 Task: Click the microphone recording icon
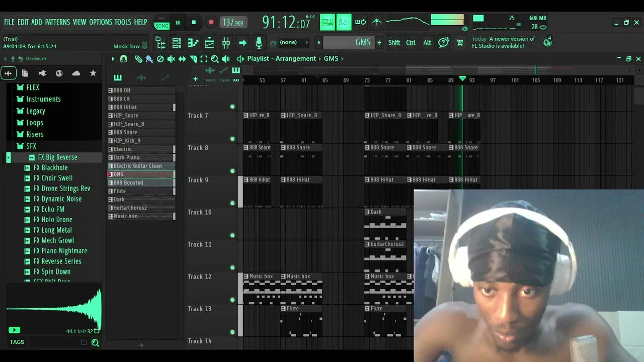tap(259, 43)
